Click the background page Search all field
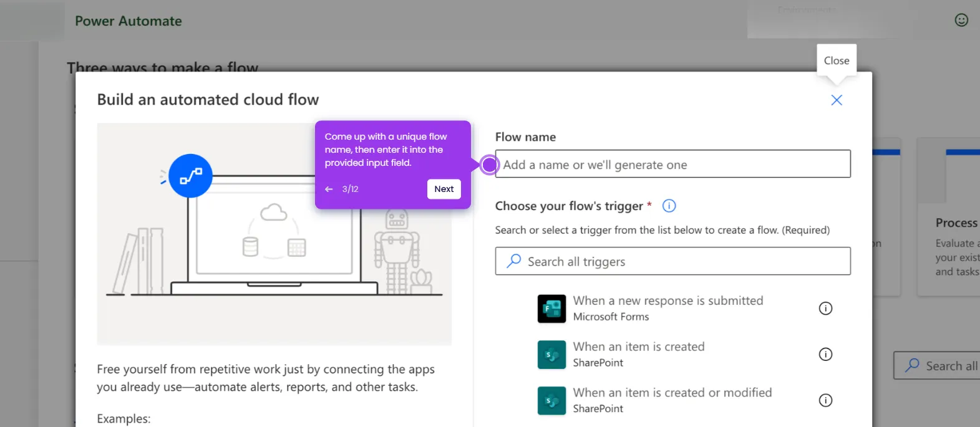The width and height of the screenshot is (980, 427). tap(937, 365)
